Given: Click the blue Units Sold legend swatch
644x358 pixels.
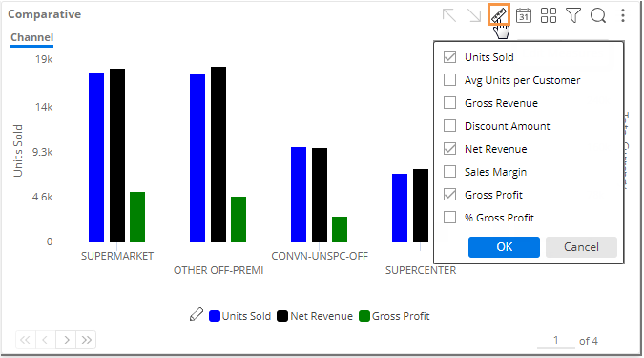Looking at the screenshot, I should [215, 316].
